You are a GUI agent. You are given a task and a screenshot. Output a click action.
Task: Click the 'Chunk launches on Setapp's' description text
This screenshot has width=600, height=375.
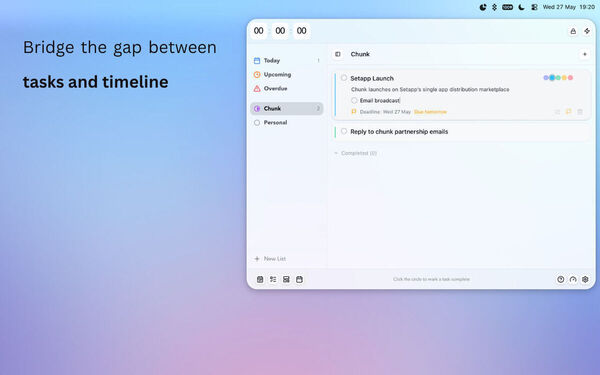click(x=430, y=89)
